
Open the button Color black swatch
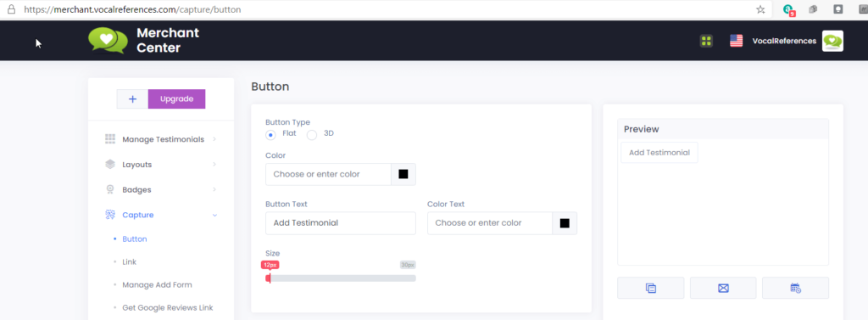click(x=403, y=174)
